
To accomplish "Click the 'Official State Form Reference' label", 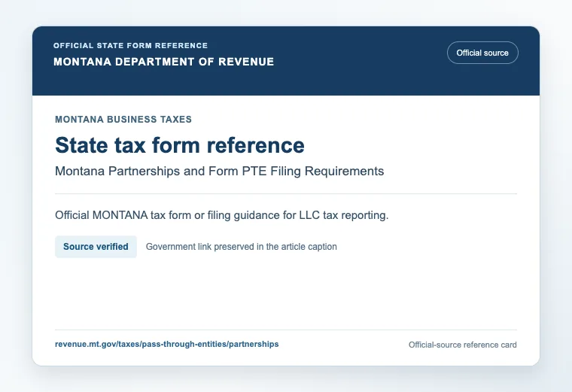I will click(x=131, y=46).
